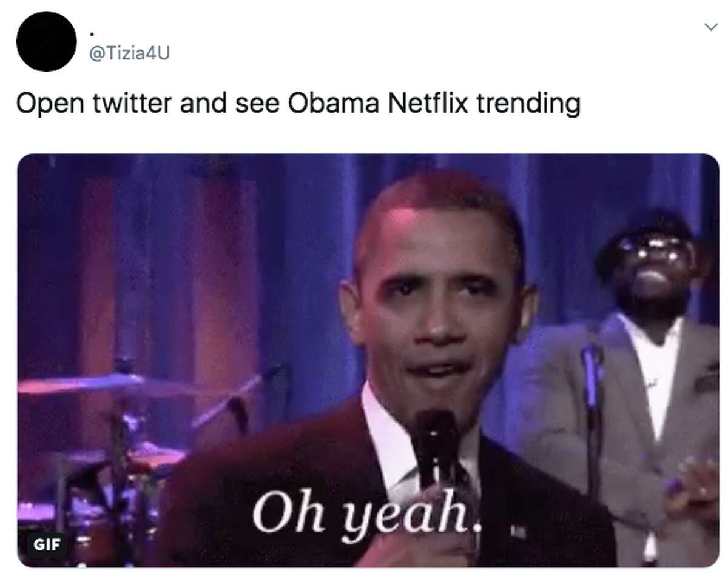Visit the @Tizia4U profile handle

[129, 54]
